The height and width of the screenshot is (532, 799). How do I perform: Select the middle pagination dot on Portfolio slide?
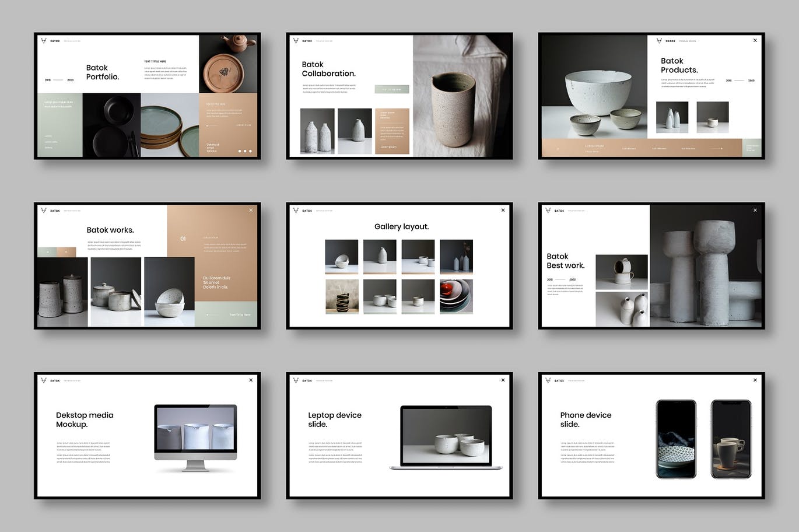pos(245,151)
